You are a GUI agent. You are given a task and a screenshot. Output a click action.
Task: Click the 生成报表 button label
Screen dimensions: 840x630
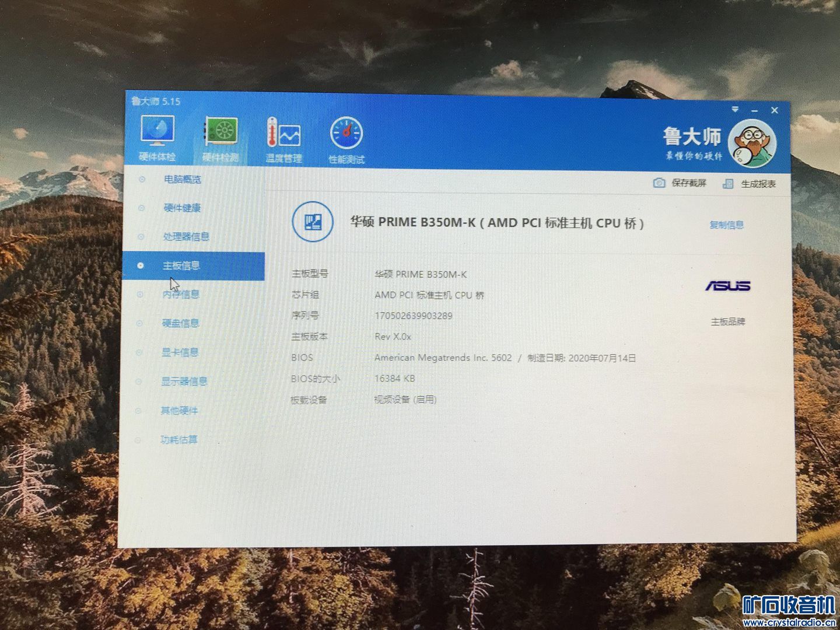coord(758,184)
